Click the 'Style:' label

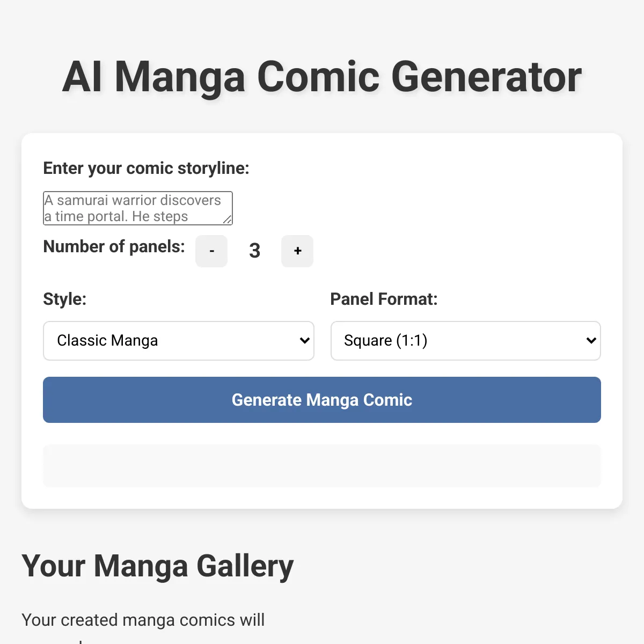(x=64, y=299)
